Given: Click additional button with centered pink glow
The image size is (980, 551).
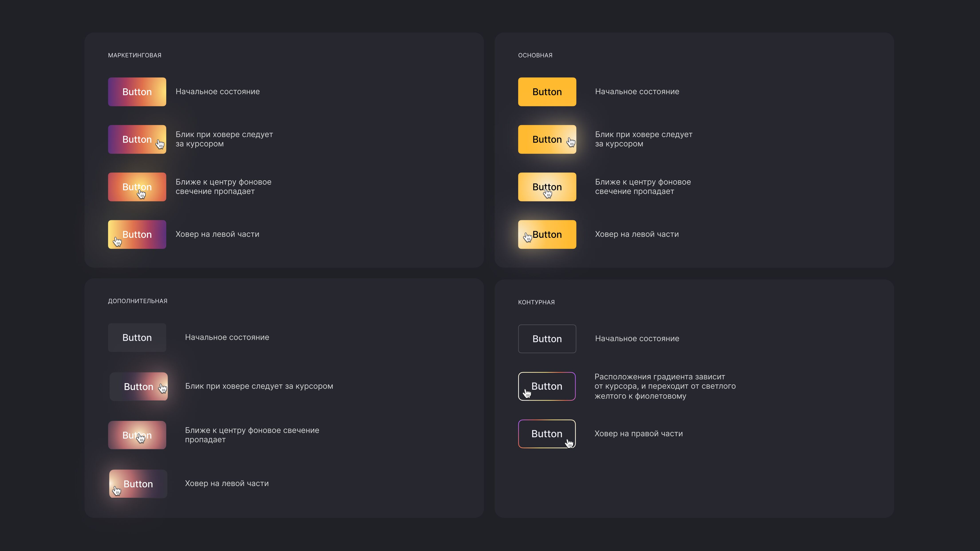Looking at the screenshot, I should pyautogui.click(x=137, y=435).
